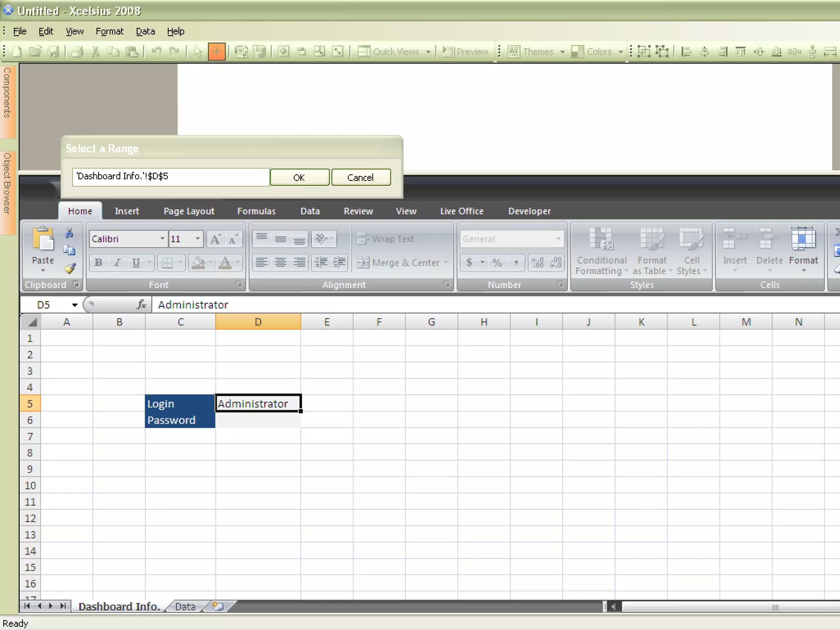Click the Format as Table button

coord(652,252)
